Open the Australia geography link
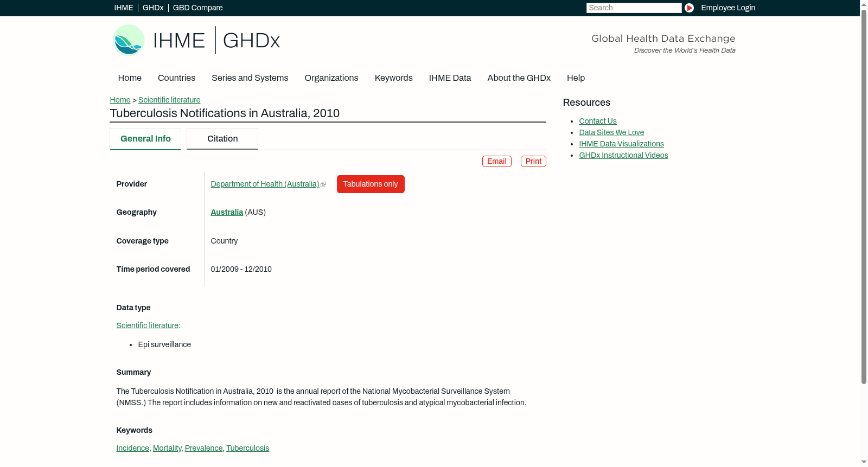The height and width of the screenshot is (467, 868). 227,212
